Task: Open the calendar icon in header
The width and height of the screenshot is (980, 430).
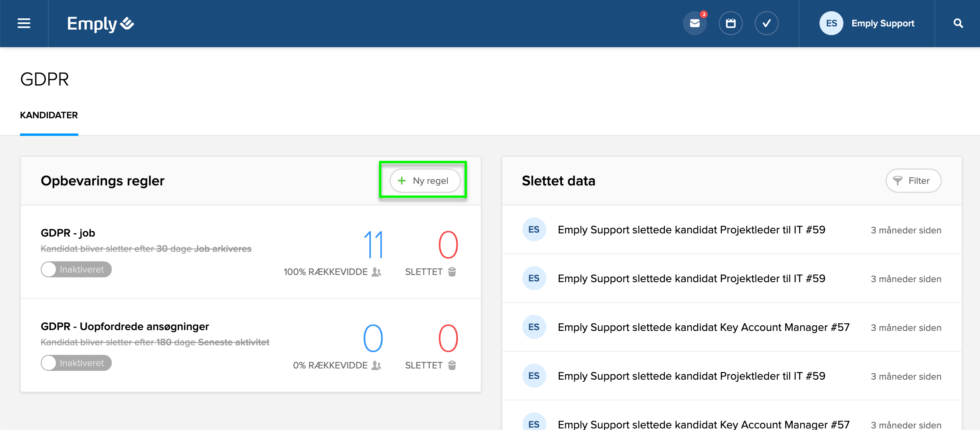Action: 730,24
